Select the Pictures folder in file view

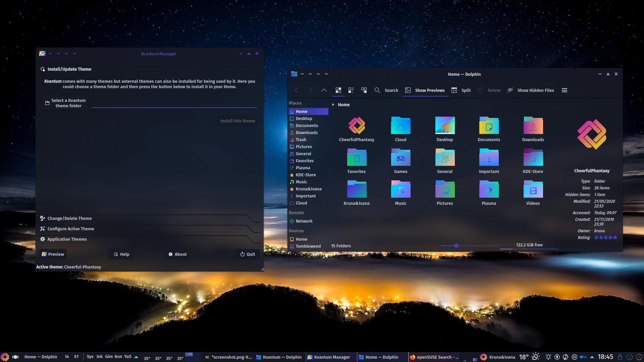[x=445, y=189]
